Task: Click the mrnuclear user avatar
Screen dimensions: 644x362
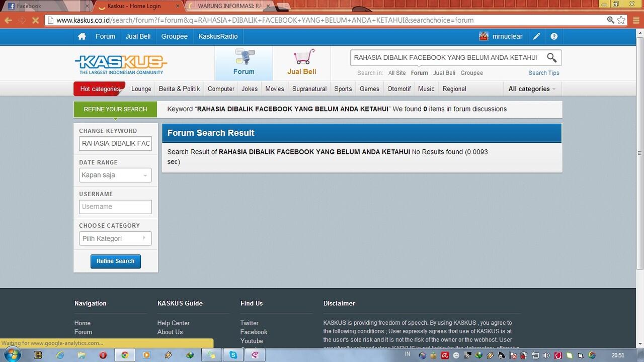Action: [x=484, y=36]
